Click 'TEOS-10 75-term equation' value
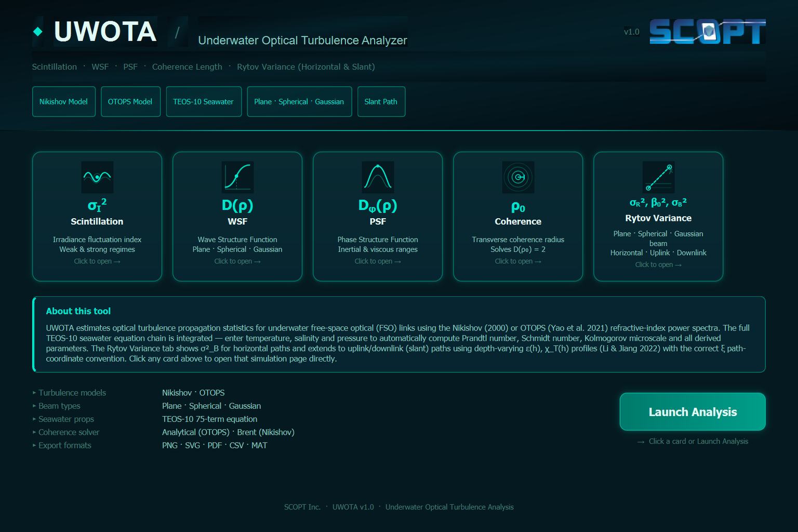The width and height of the screenshot is (798, 532). point(210,419)
